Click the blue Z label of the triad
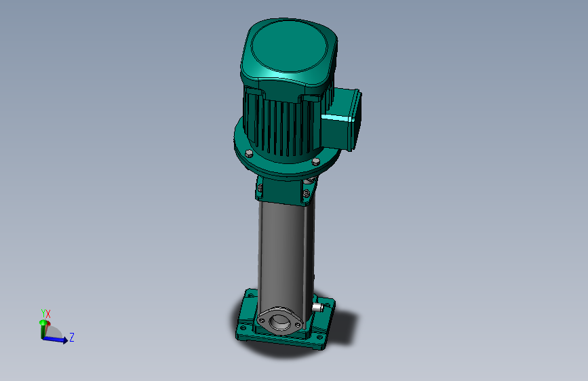 point(72,337)
